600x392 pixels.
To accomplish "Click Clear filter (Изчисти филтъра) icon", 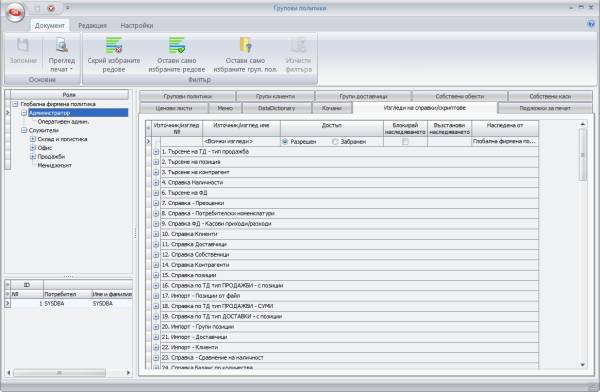I will click(x=298, y=46).
